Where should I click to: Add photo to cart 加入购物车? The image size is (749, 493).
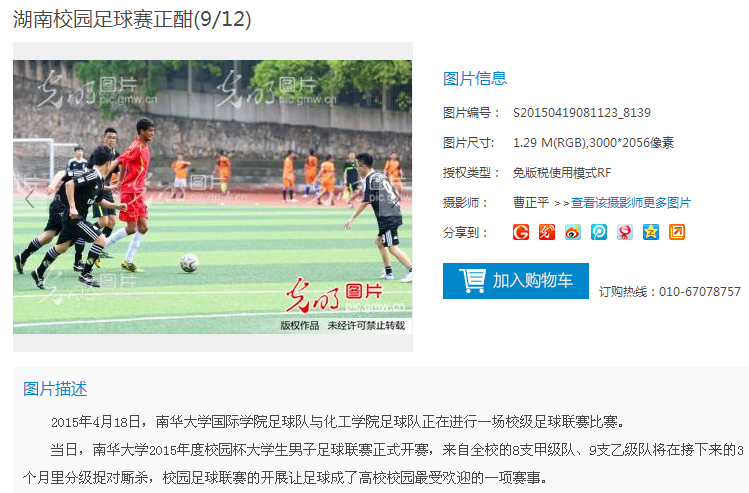[515, 281]
